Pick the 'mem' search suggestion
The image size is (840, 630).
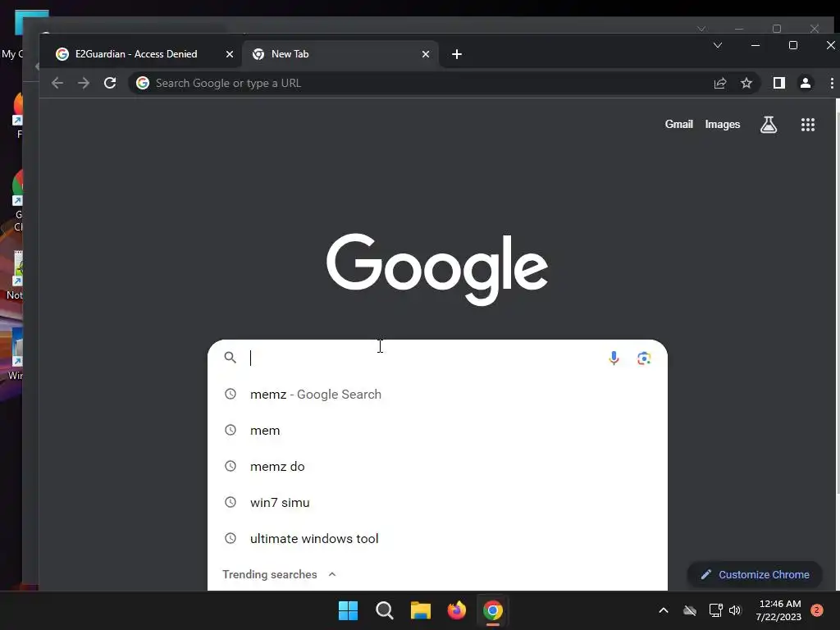(x=437, y=430)
